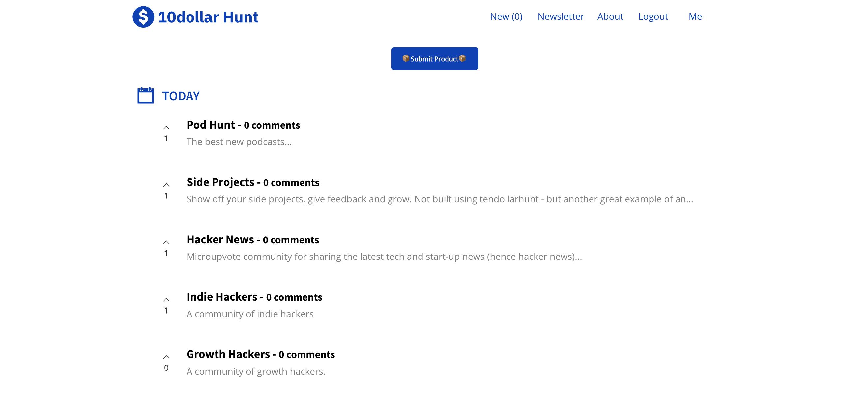Upvote the Growth Hackers product
This screenshot has width=868, height=393.
(166, 357)
